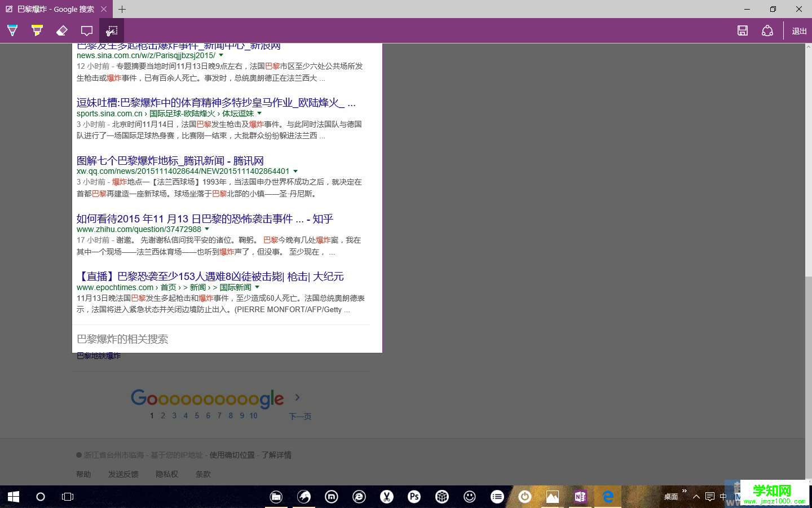Image resolution: width=812 pixels, height=508 pixels.
Task: Go to results page 6
Action: click(208, 415)
